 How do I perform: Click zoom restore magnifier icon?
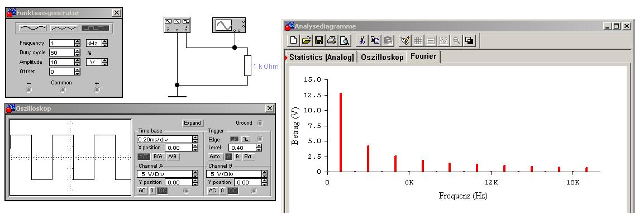456,40
